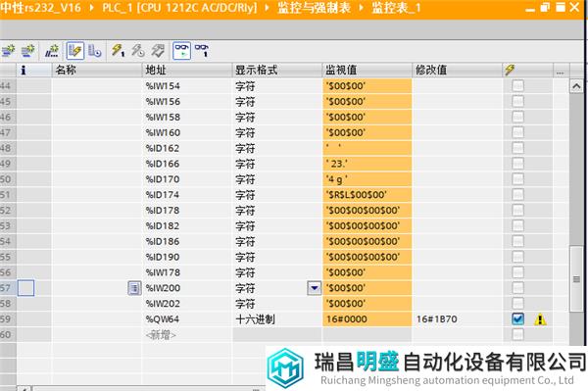
Task: Click 十六进制 display format cell
Action: 277,319
